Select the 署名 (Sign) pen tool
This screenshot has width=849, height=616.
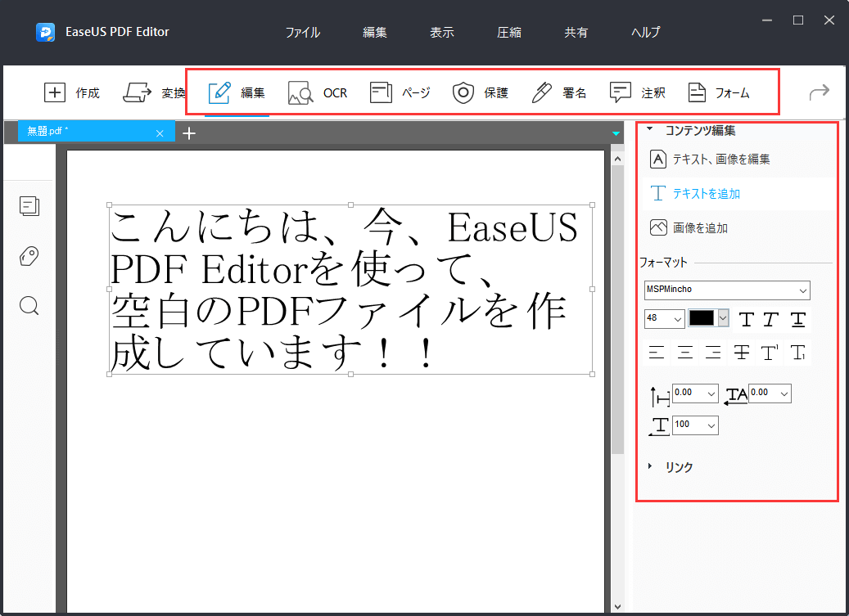coord(558,93)
